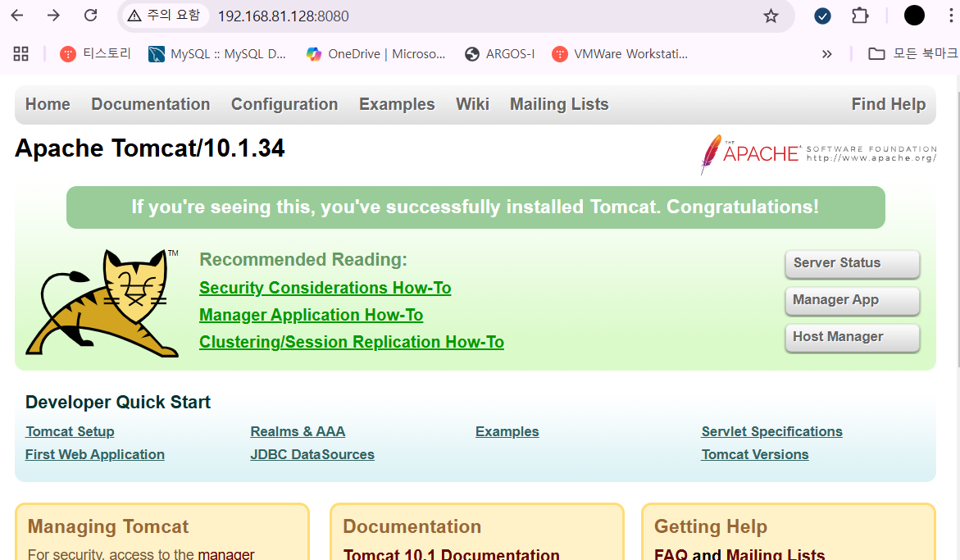Click the Tomcat cat mascot image
This screenshot has width=960, height=560.
(102, 303)
